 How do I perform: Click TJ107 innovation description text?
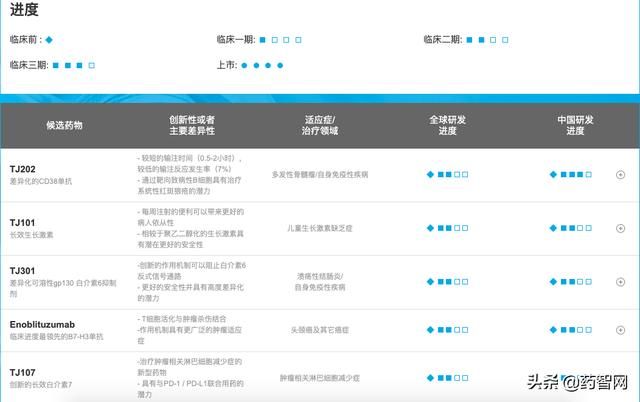pyautogui.click(x=190, y=378)
